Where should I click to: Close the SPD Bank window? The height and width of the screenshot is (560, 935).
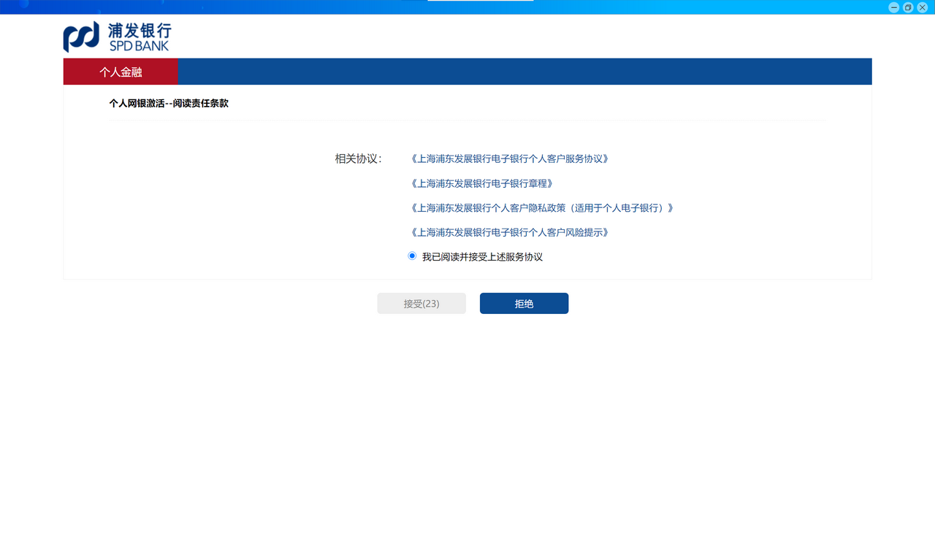pyautogui.click(x=923, y=7)
